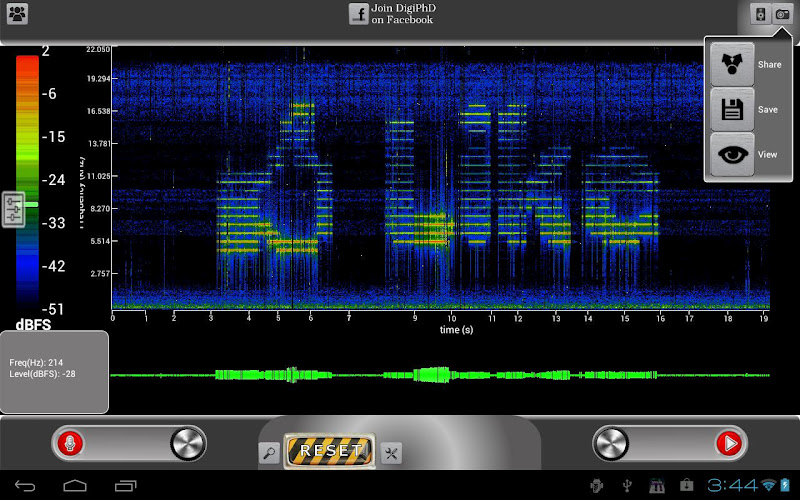Open the equalizer sliders icon on the color scale
Image resolution: width=800 pixels, height=500 pixels.
tap(13, 210)
